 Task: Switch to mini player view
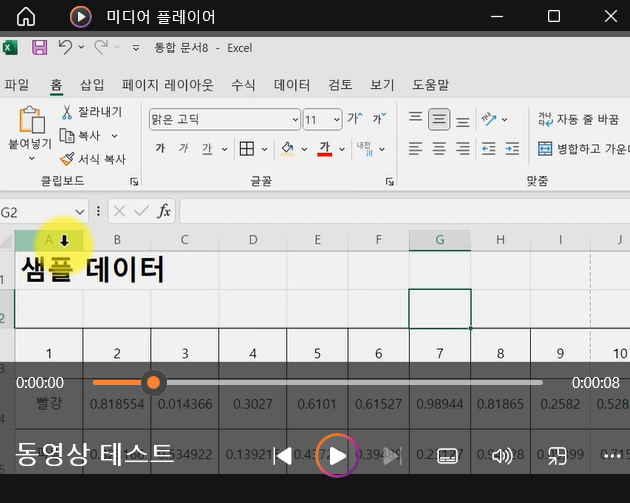tap(557, 456)
